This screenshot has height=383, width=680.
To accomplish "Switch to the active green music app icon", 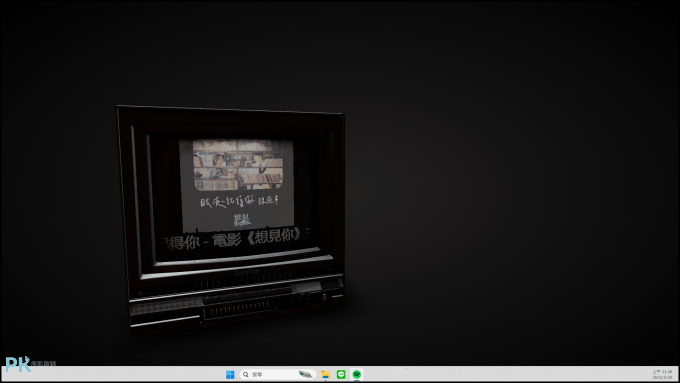I will point(357,374).
